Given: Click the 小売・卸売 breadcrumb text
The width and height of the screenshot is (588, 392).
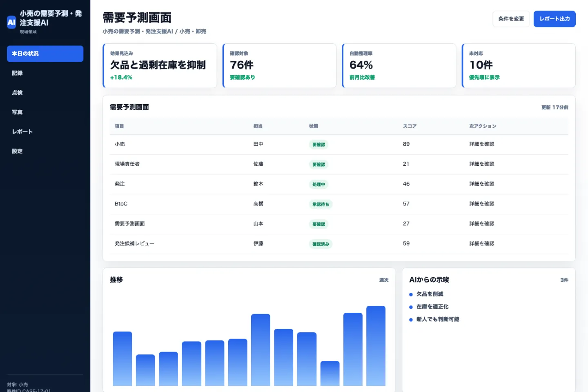Looking at the screenshot, I should (x=193, y=31).
